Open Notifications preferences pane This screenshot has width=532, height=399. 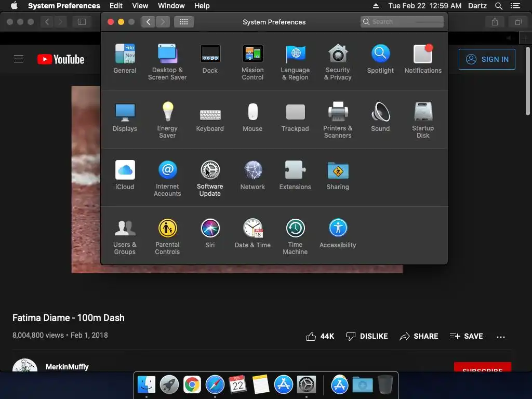click(x=423, y=59)
